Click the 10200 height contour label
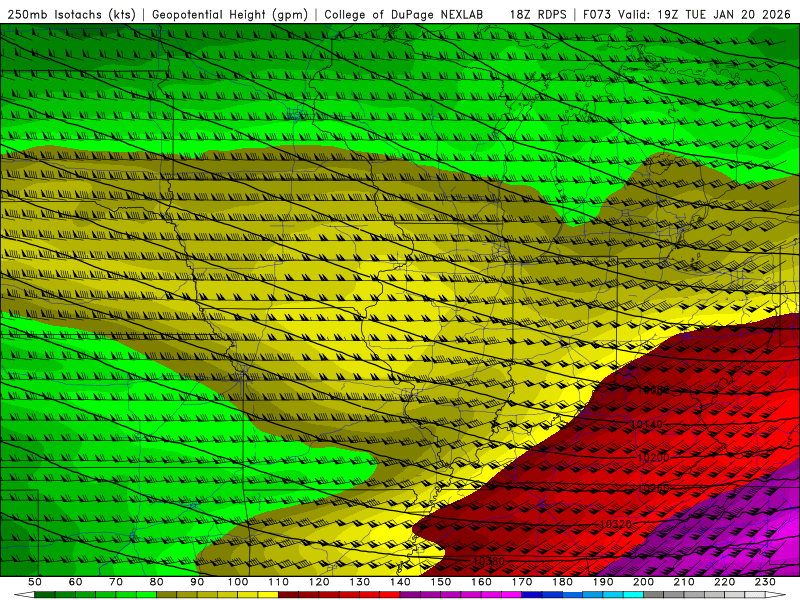Screen dimensions: 800x600 [x=653, y=458]
